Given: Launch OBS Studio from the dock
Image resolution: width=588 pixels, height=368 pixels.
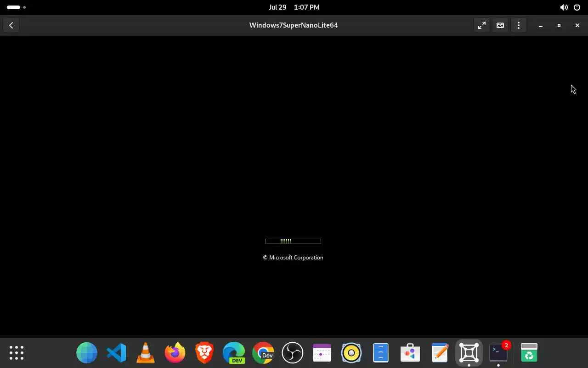Looking at the screenshot, I should click(x=293, y=353).
